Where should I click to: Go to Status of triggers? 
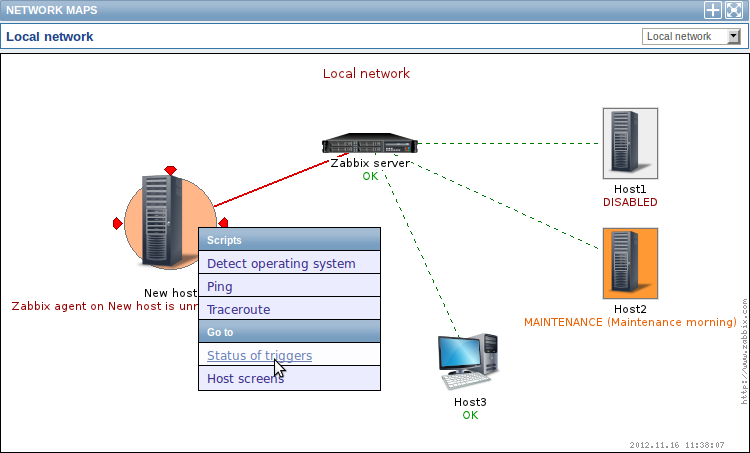[x=289, y=355]
